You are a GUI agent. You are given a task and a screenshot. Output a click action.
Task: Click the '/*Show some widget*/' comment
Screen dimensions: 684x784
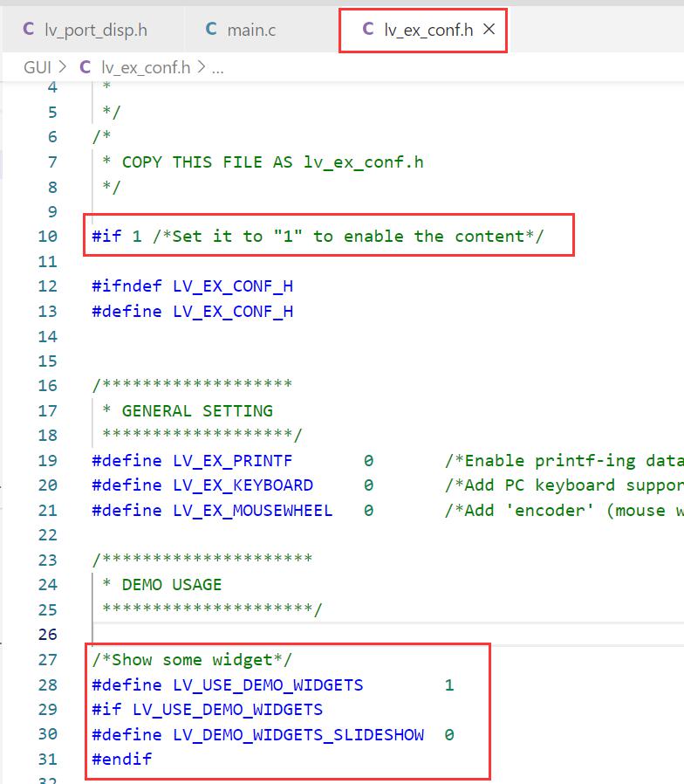[191, 659]
